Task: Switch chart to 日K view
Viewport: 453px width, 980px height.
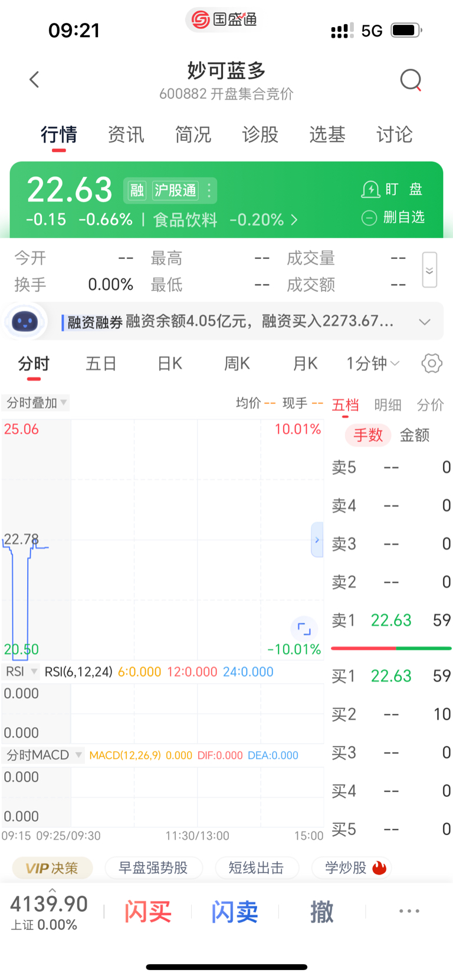Action: [x=170, y=364]
